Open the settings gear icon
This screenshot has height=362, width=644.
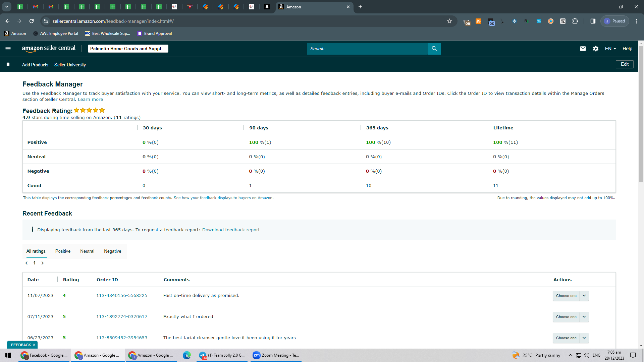point(596,49)
